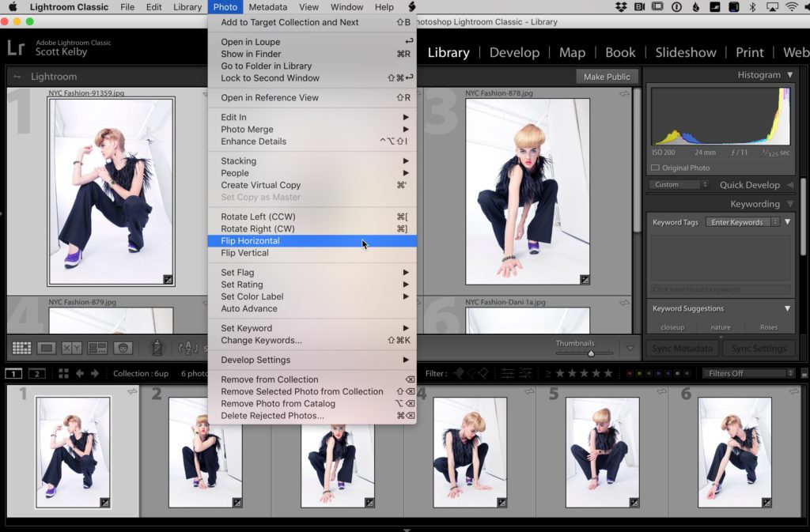Viewport: 810px width, 532px height.
Task: Set the five-star rating filter
Action: [x=608, y=374]
